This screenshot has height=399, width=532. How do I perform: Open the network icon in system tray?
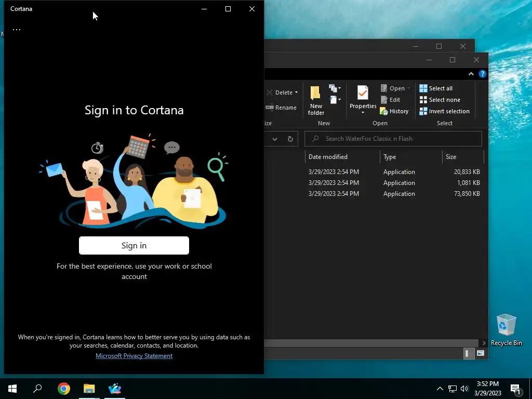452,389
